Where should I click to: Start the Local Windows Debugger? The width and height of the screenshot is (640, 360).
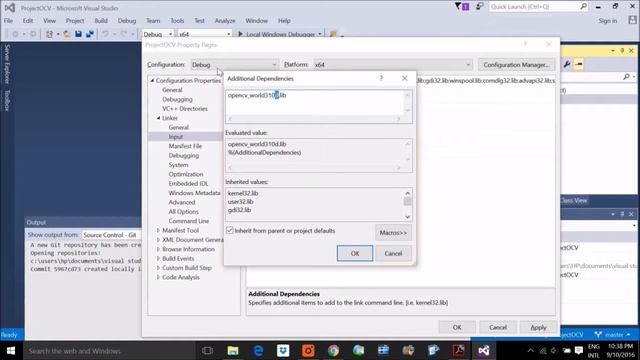277,34
